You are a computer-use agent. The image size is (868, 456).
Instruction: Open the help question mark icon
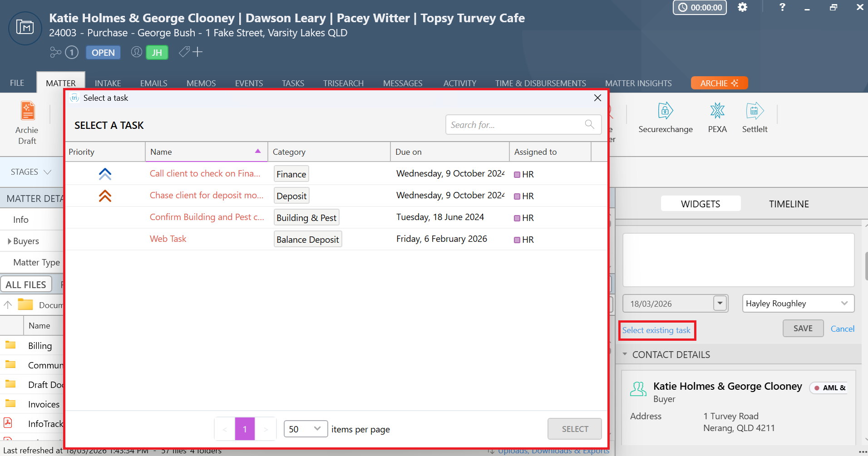(782, 7)
